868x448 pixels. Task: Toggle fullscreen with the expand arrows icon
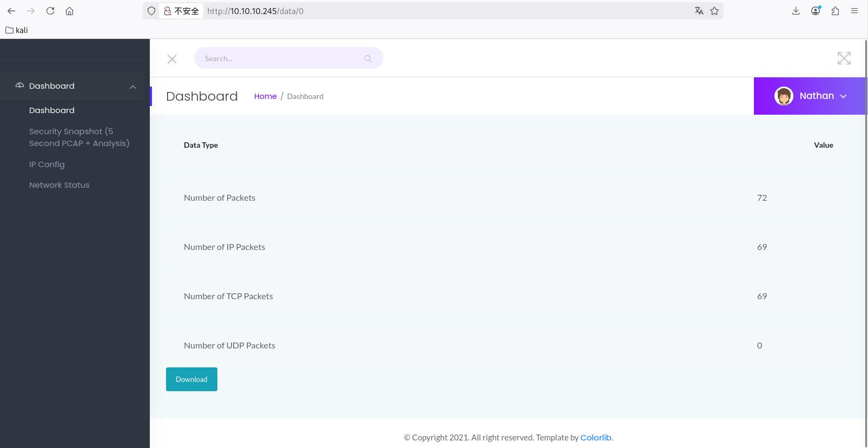(x=844, y=58)
